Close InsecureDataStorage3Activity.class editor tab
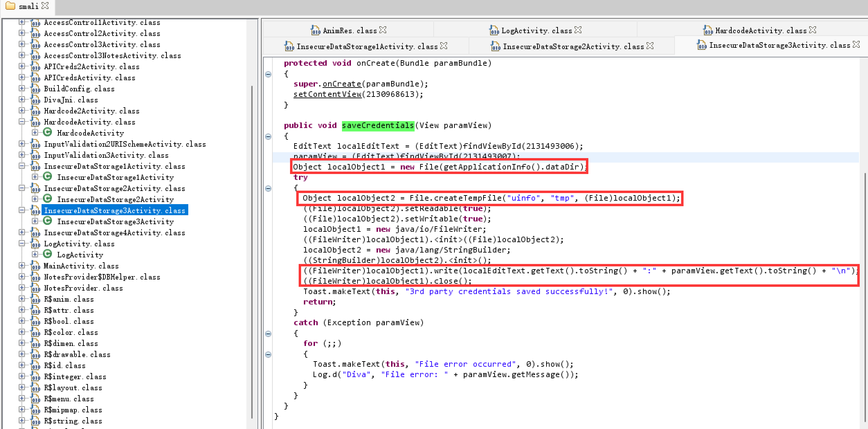Viewport: 868px width, 429px height. click(856, 45)
